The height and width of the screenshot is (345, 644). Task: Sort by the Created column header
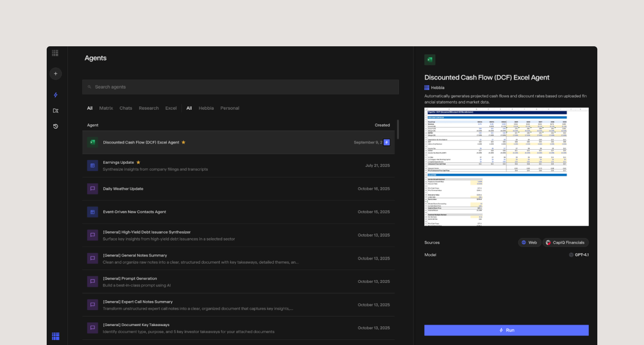382,125
